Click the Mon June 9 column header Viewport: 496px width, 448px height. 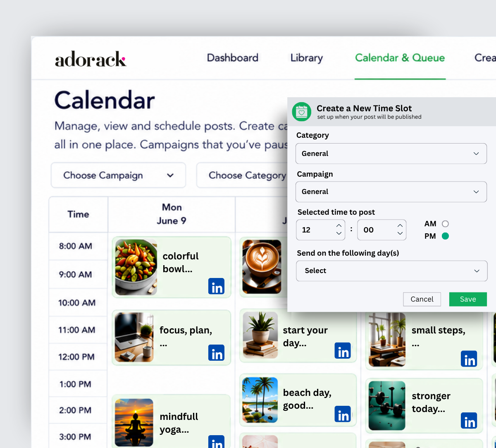(x=172, y=214)
